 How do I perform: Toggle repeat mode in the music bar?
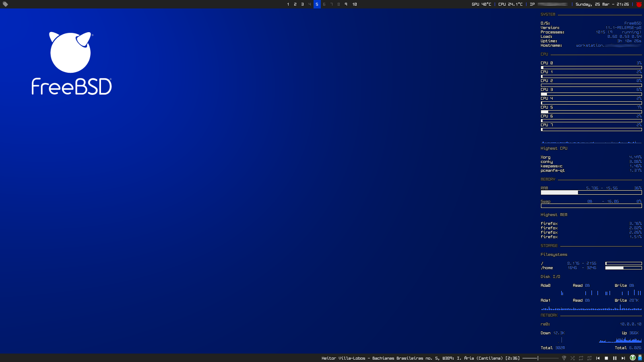(x=581, y=358)
